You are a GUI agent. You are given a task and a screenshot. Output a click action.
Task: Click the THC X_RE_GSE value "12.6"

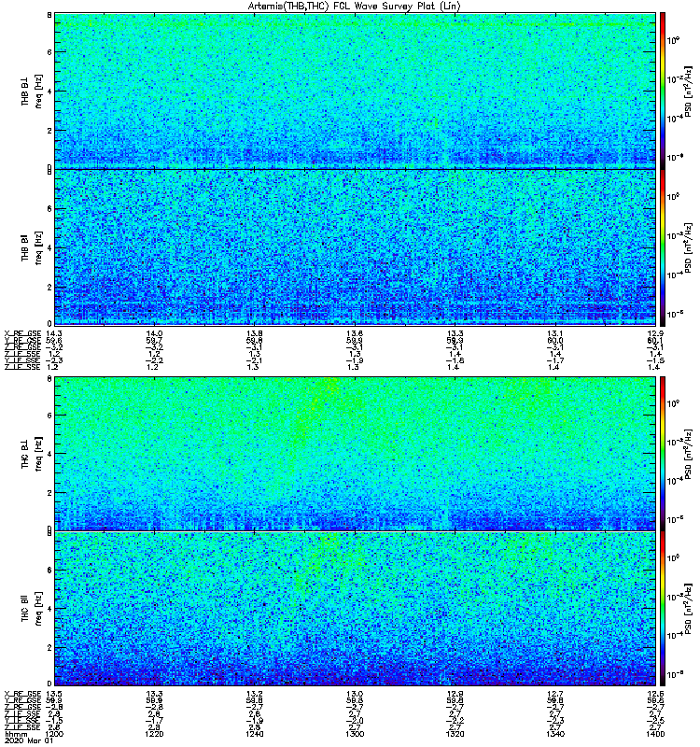(655, 694)
